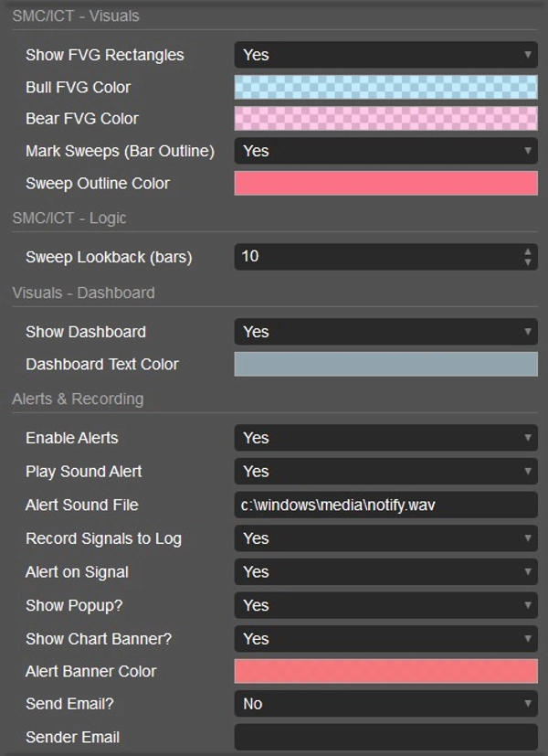548x756 pixels.
Task: Open the Bear FVG Color picker
Action: 384,119
